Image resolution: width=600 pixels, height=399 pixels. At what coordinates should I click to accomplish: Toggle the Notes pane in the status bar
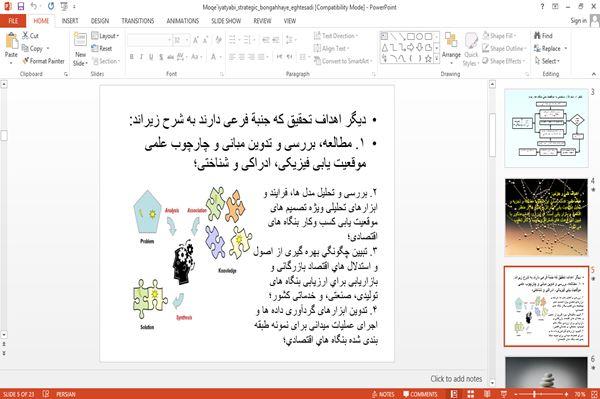click(x=383, y=394)
